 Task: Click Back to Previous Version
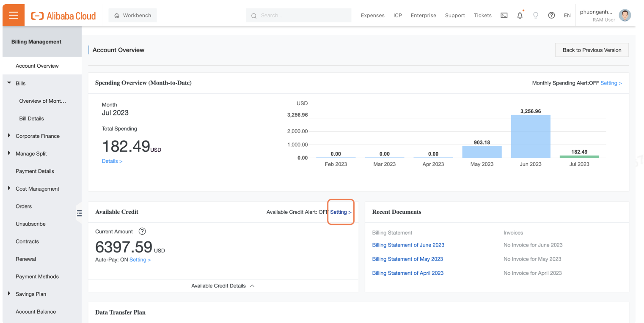tap(592, 49)
